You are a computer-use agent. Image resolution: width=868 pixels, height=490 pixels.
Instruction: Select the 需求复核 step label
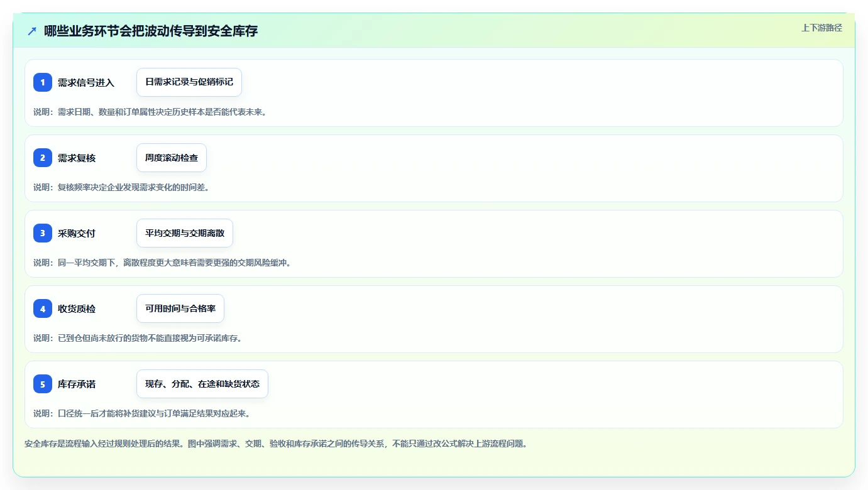coord(77,158)
